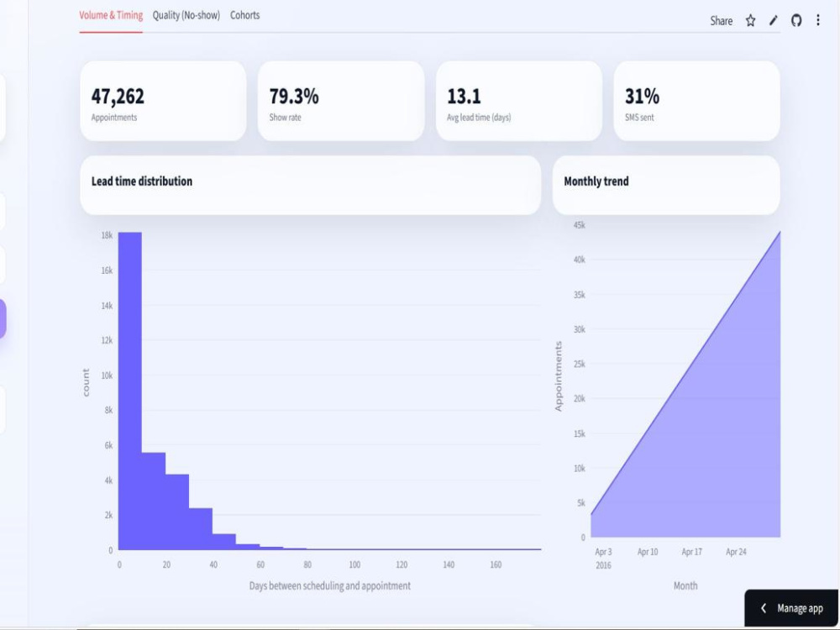Image resolution: width=840 pixels, height=630 pixels.
Task: Click the tallest histogram bar near 18k
Action: click(129, 391)
